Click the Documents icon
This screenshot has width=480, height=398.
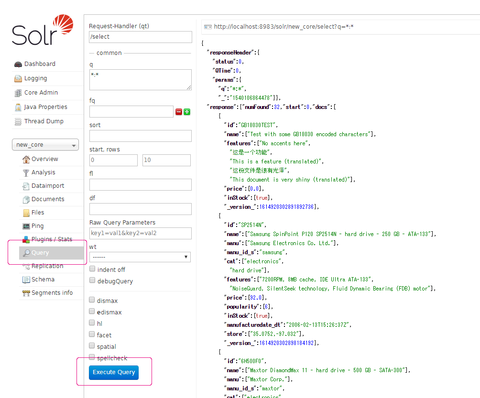tap(26, 199)
